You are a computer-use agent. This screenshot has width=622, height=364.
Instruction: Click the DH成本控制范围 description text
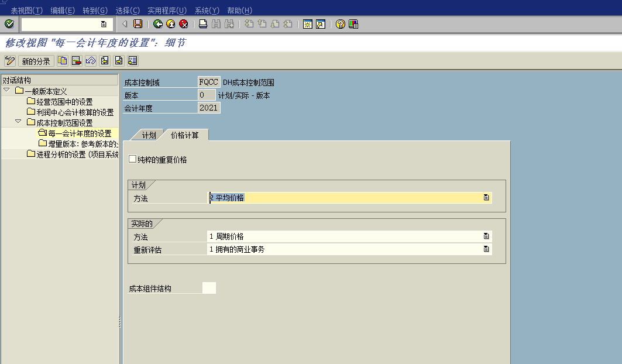(x=249, y=83)
